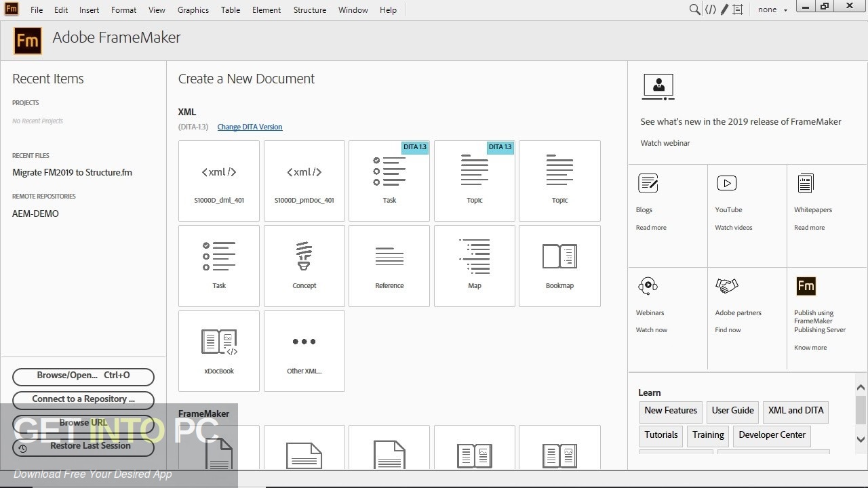Open the Whitepapers icon

(806, 183)
